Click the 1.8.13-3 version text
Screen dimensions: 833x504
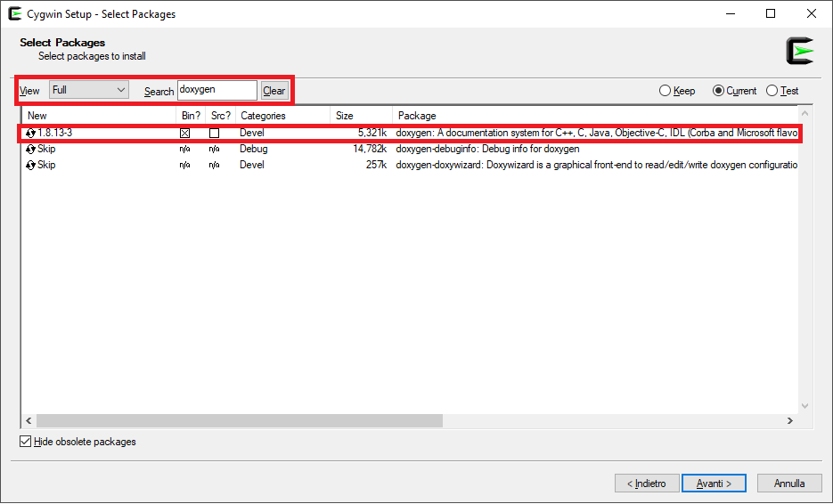click(54, 133)
